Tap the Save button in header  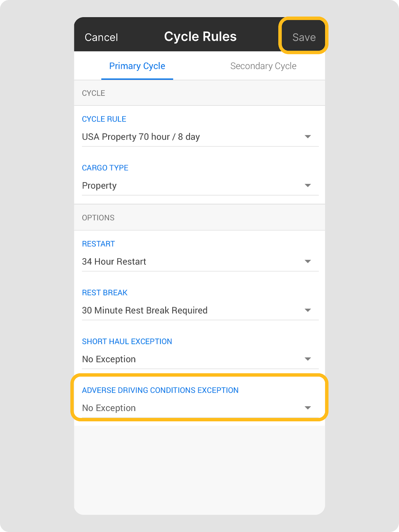click(304, 37)
